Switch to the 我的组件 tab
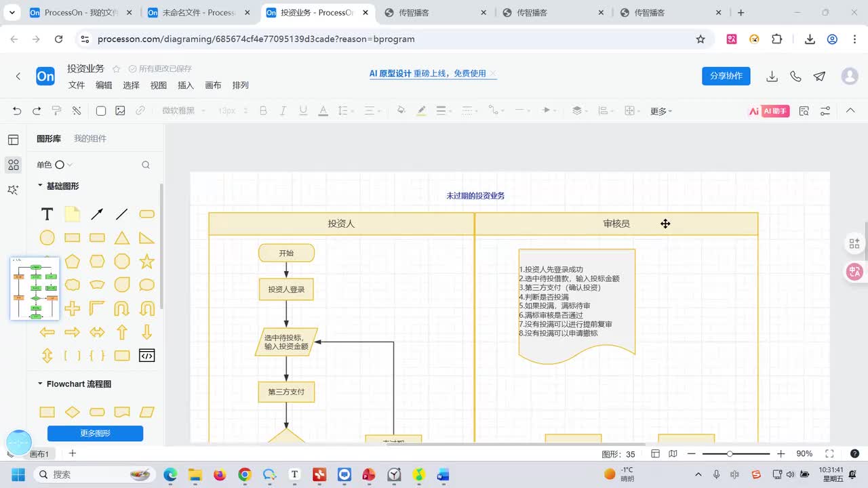Screen dimensions: 868x488 [x=90, y=138]
